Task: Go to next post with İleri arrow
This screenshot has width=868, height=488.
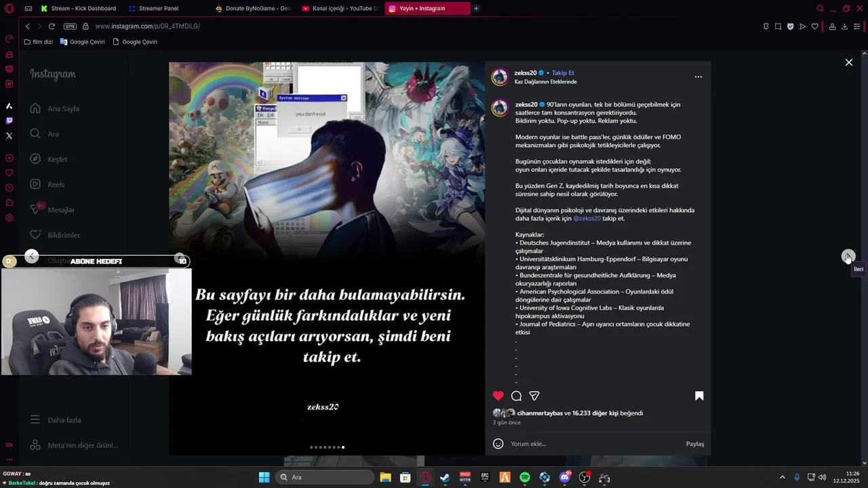Action: pos(848,256)
